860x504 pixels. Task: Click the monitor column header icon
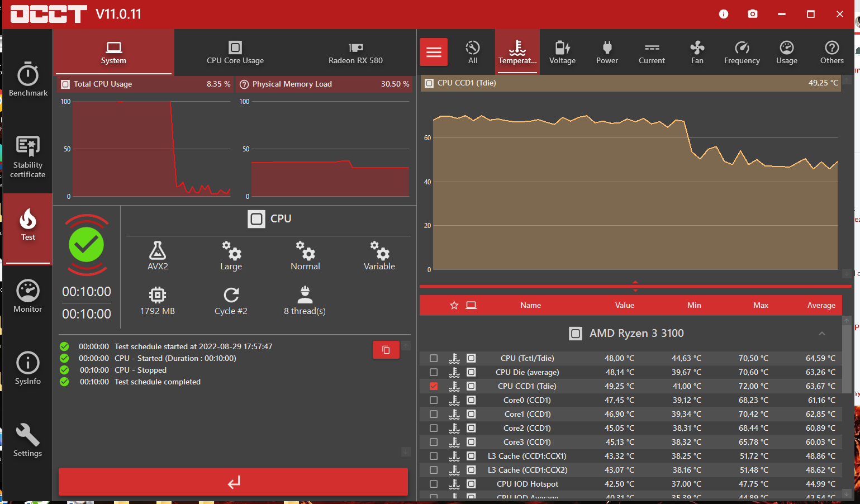(471, 305)
